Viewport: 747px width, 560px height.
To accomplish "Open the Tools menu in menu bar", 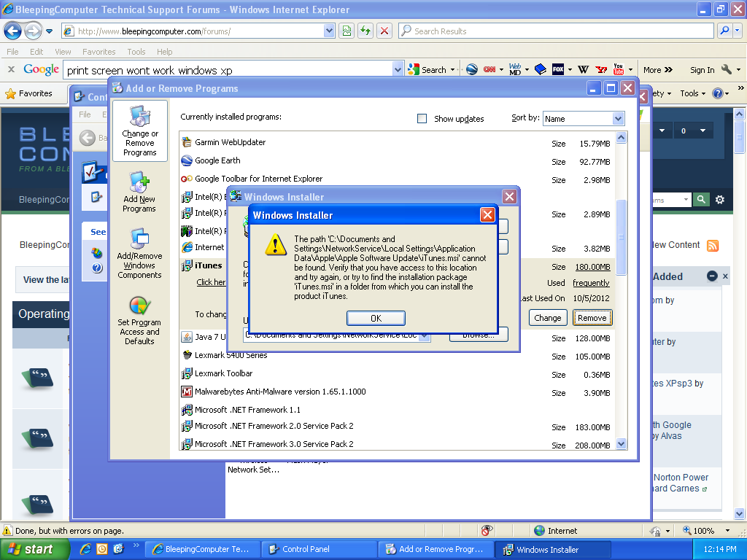I will [x=136, y=52].
